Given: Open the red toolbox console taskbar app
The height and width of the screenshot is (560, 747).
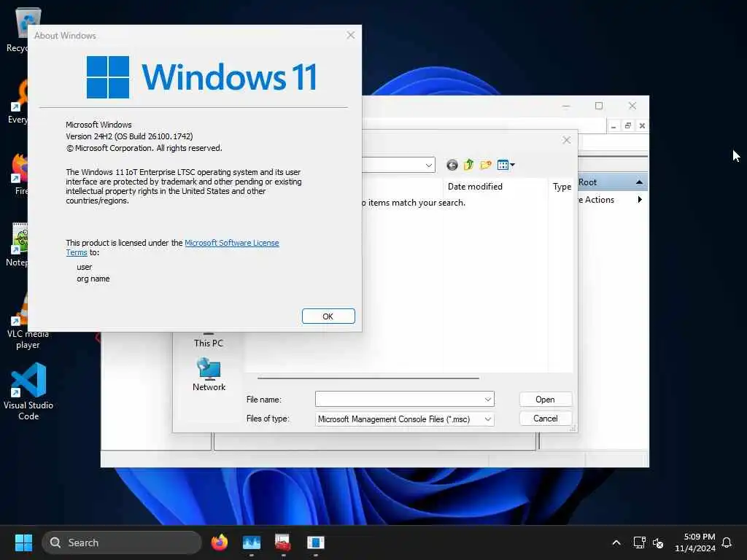Looking at the screenshot, I should (x=283, y=542).
